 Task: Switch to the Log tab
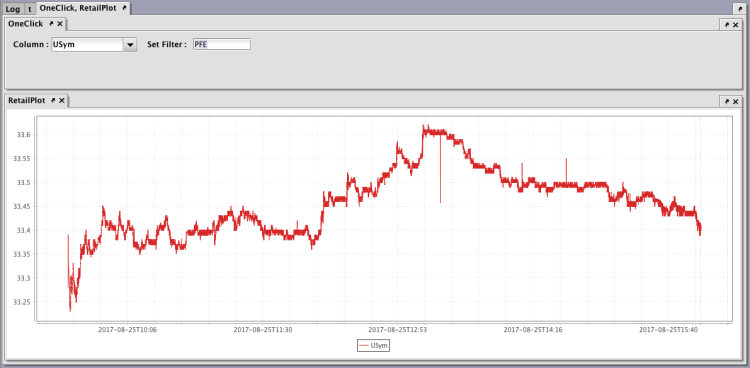(x=13, y=9)
